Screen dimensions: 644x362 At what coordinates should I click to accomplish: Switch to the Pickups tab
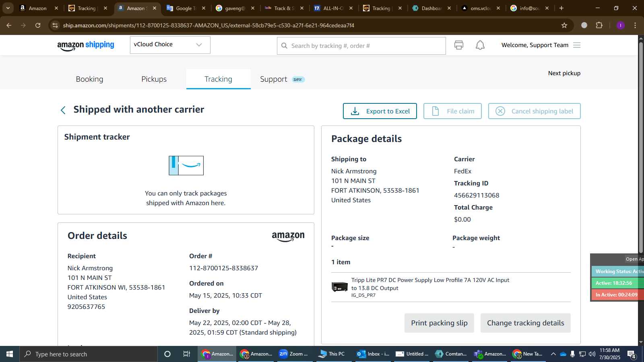(154, 79)
